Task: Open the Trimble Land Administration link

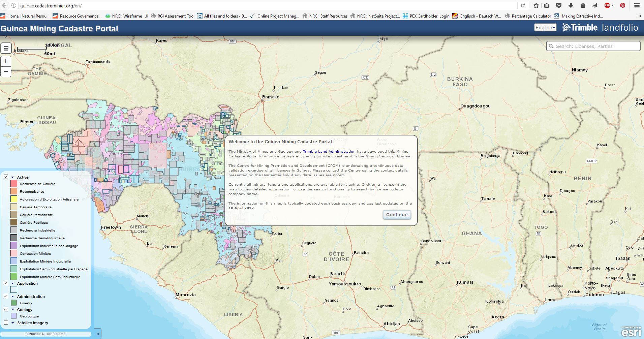Action: click(x=329, y=151)
